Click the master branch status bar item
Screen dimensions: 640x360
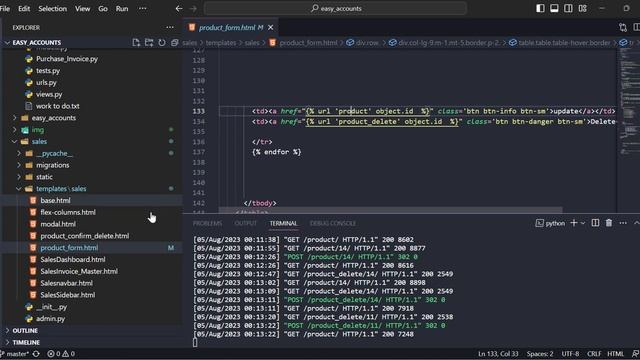point(15,354)
